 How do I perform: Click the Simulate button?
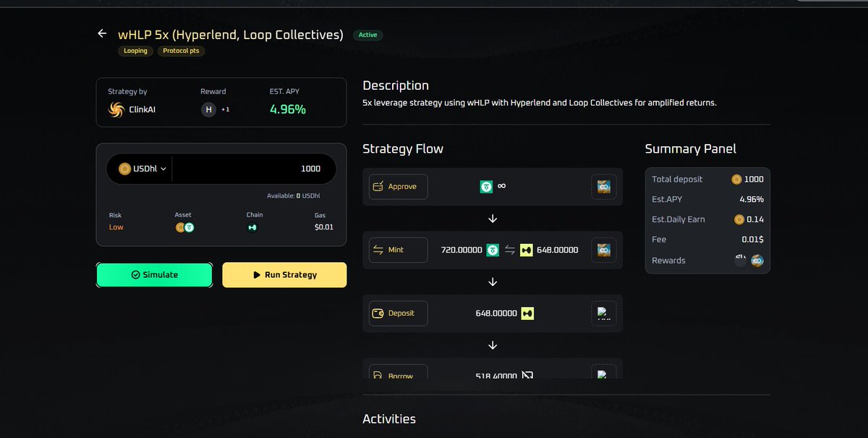point(154,275)
